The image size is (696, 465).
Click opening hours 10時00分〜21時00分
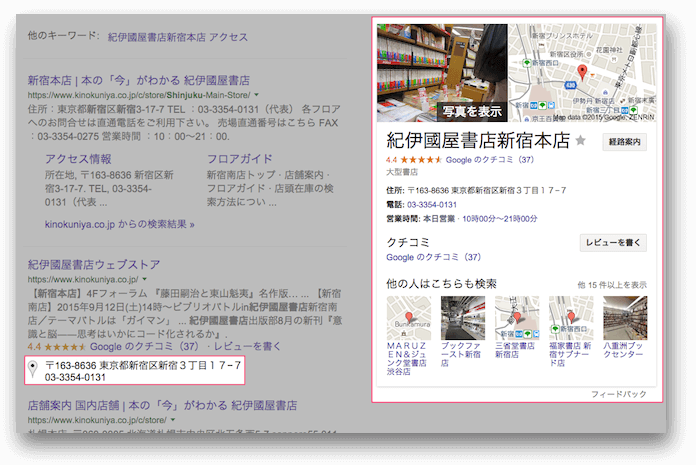pos(500,219)
